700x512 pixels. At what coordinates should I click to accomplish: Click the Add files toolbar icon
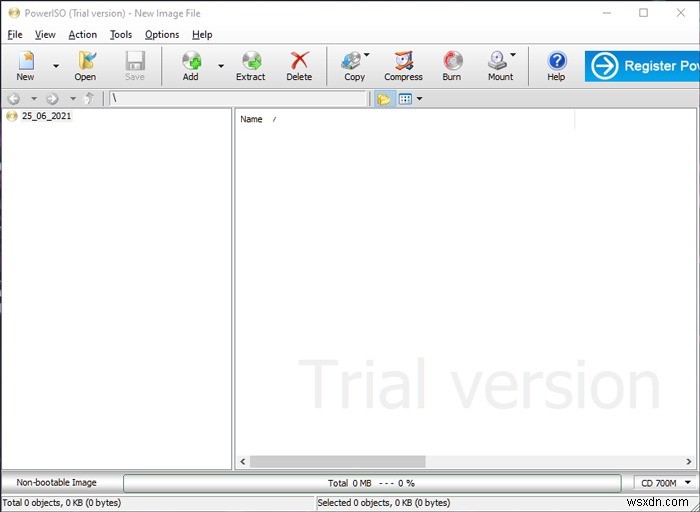click(x=191, y=66)
